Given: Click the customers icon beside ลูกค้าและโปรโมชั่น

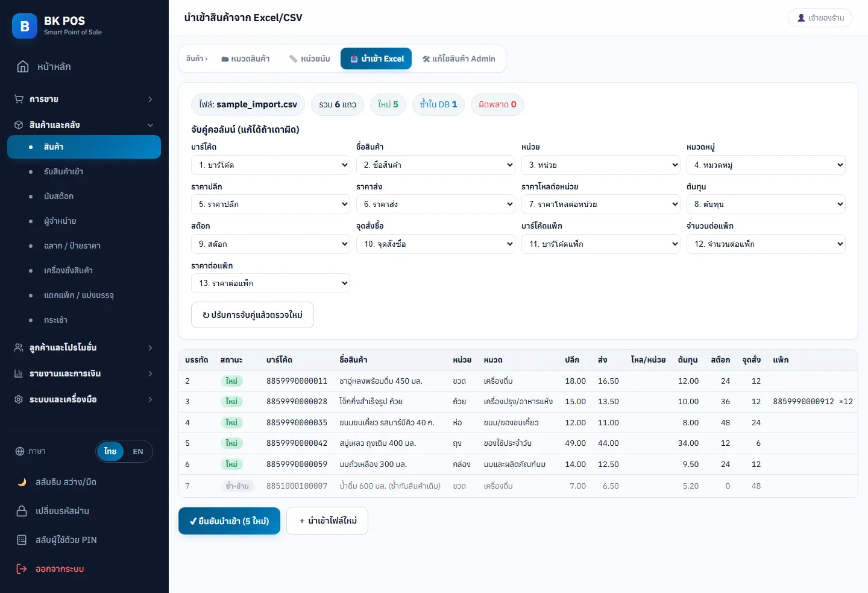Looking at the screenshot, I should [x=19, y=347].
